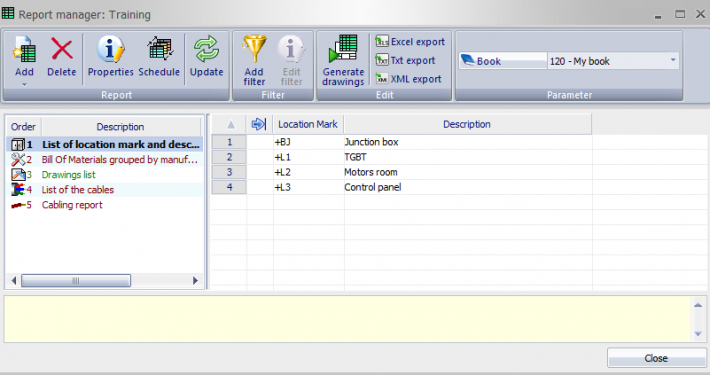
Task: Click the right scroll arrow in report list
Action: pyautogui.click(x=195, y=281)
